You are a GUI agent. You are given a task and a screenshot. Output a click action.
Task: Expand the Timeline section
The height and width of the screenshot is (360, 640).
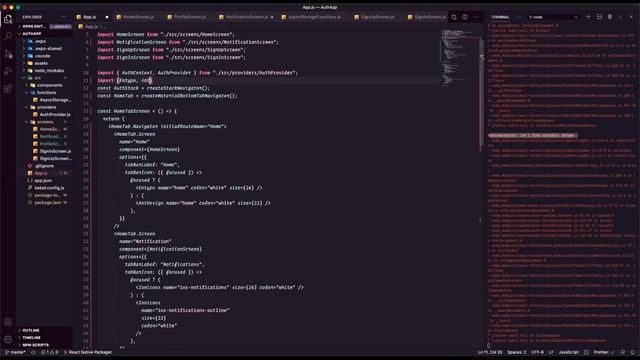pos(45,338)
